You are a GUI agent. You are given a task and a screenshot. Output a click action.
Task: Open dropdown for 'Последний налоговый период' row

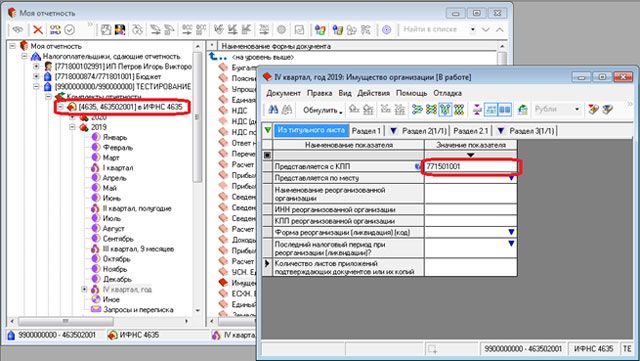click(x=511, y=243)
